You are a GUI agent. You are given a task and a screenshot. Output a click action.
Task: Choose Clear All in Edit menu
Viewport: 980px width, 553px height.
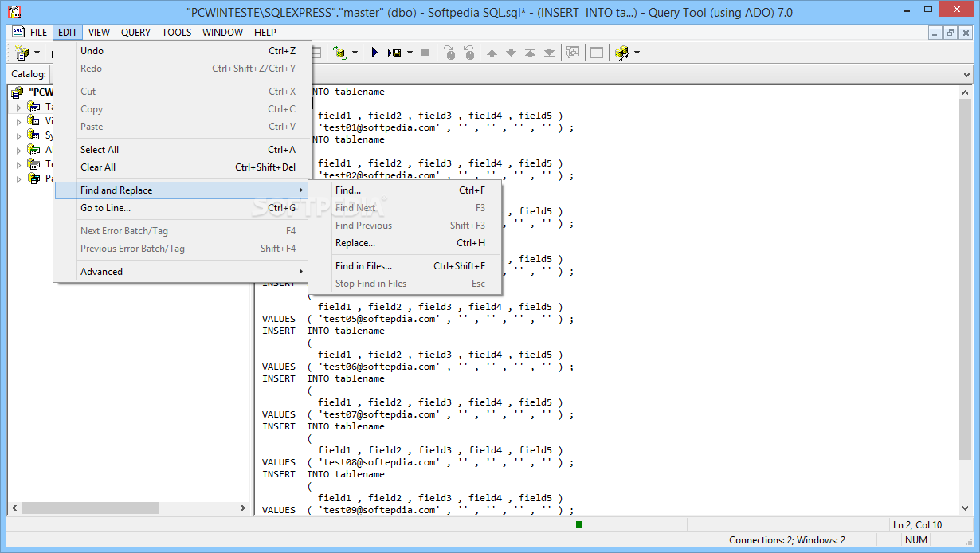[181, 167]
